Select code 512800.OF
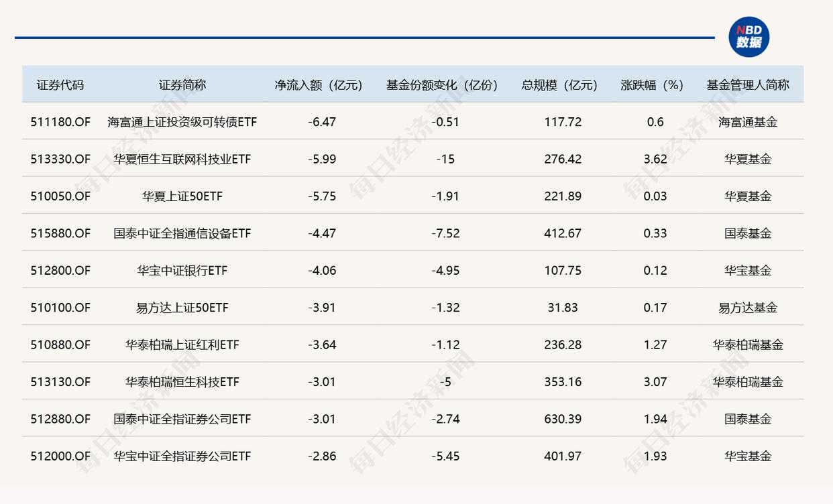The height and width of the screenshot is (504, 833). point(60,271)
